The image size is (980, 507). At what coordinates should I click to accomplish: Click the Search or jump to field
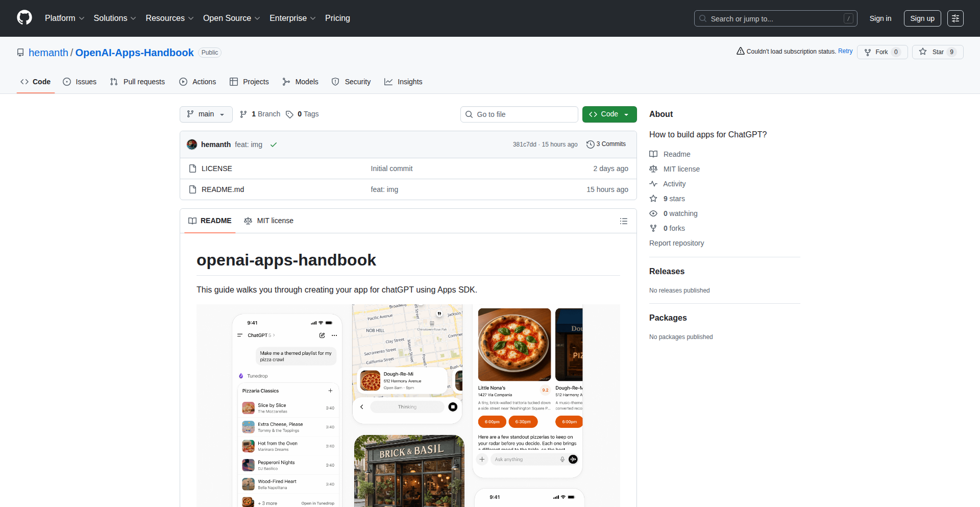[776, 18]
